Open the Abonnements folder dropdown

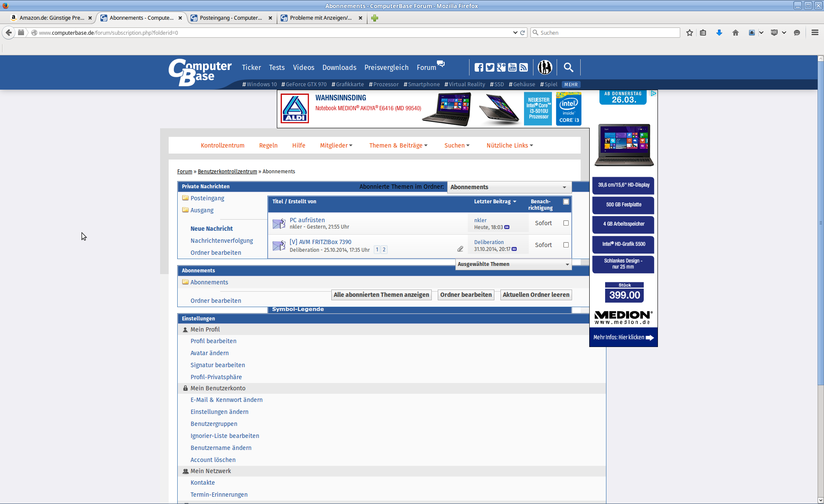[509, 187]
